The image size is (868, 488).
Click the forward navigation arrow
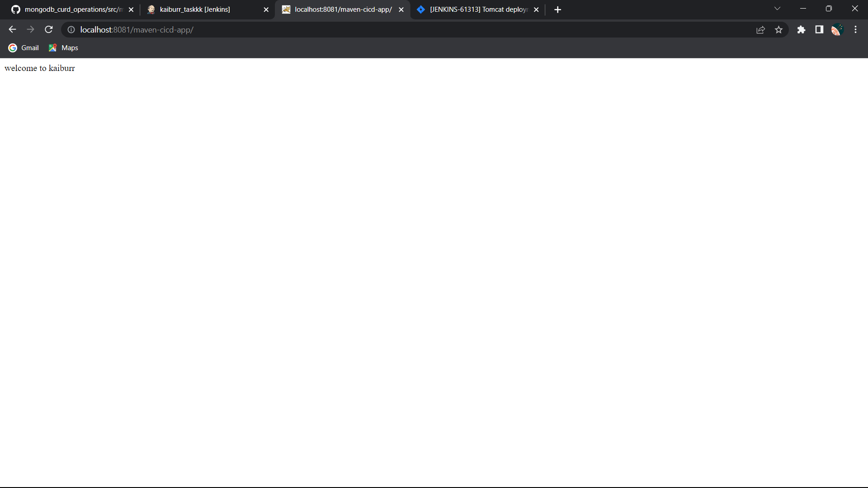(30, 30)
